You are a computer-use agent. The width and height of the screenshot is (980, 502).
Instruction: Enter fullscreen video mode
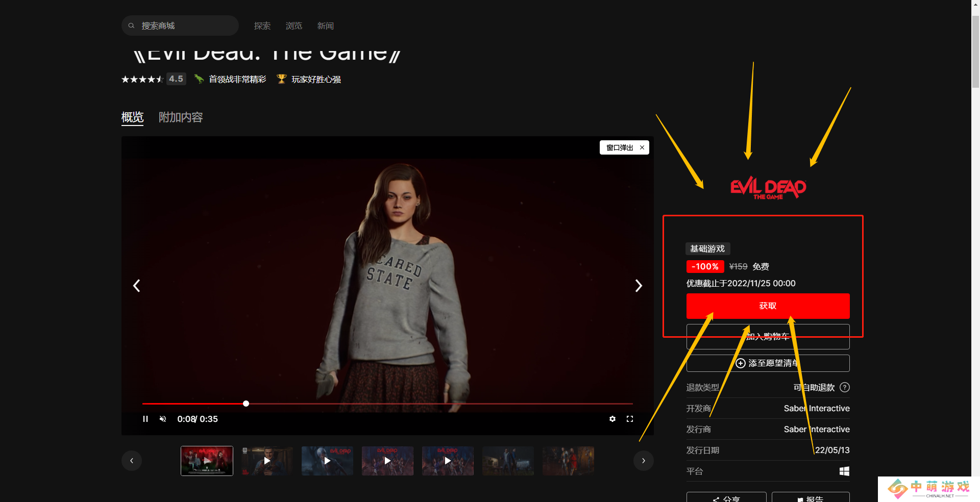[x=630, y=419]
